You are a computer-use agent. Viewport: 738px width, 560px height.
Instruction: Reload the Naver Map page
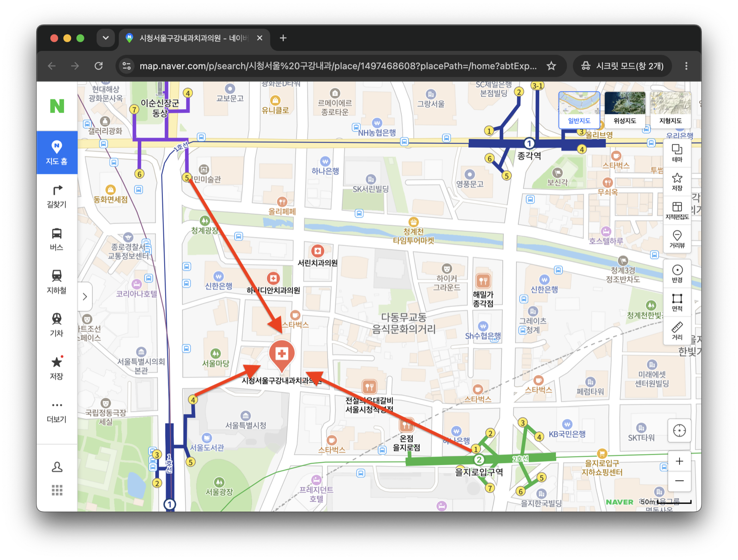tap(99, 66)
